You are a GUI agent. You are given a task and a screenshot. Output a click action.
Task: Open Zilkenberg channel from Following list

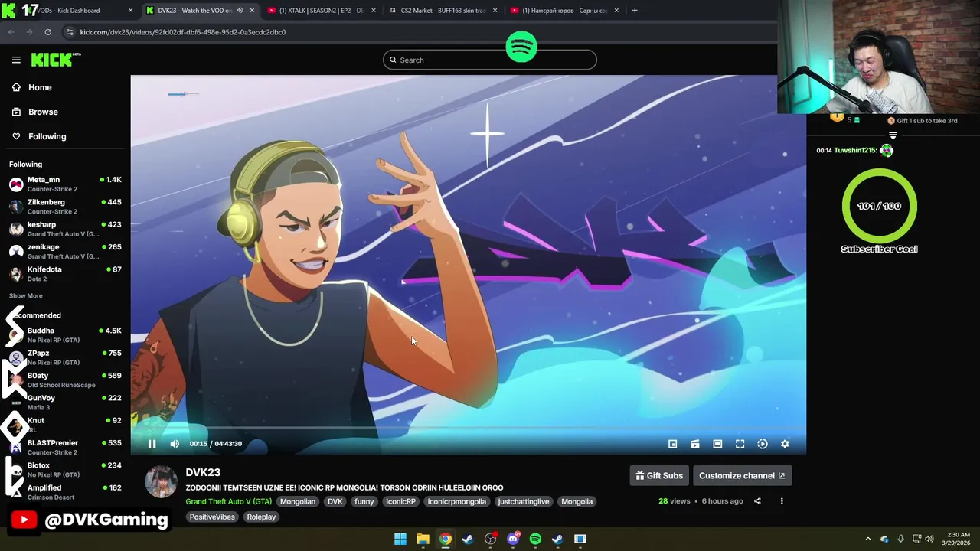pos(65,207)
